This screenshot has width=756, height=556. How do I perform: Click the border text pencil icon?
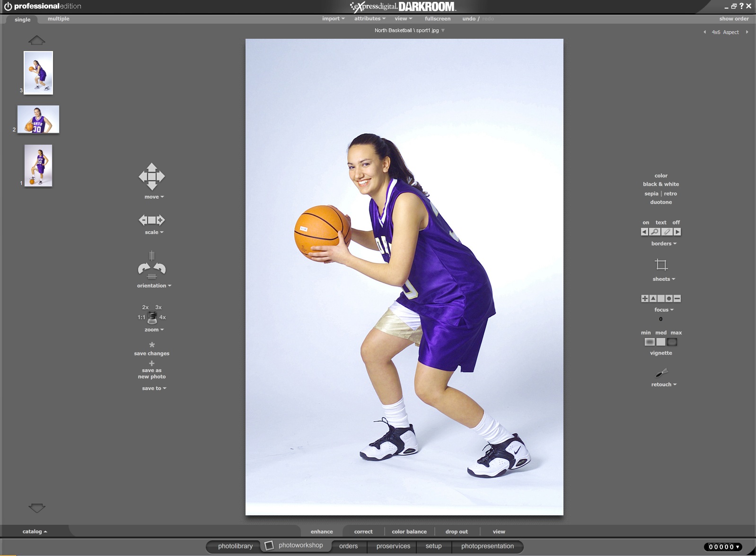coord(667,232)
